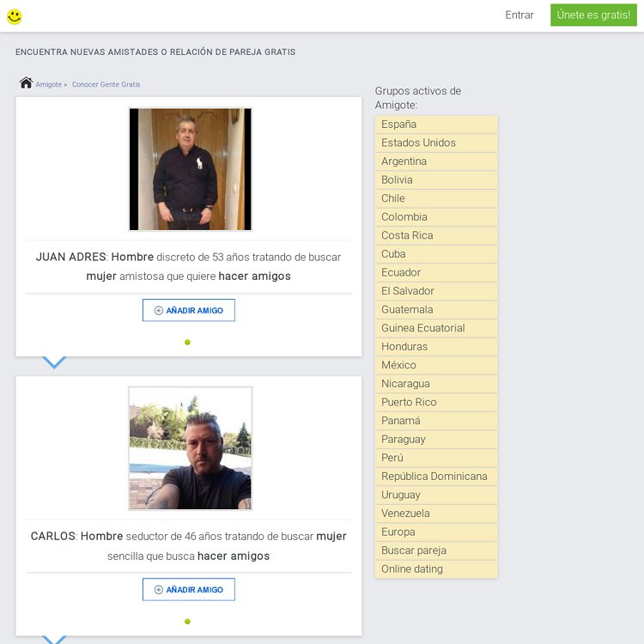
Task: Open Conocer Gente Gratis breadcrumb link
Action: coord(106,84)
